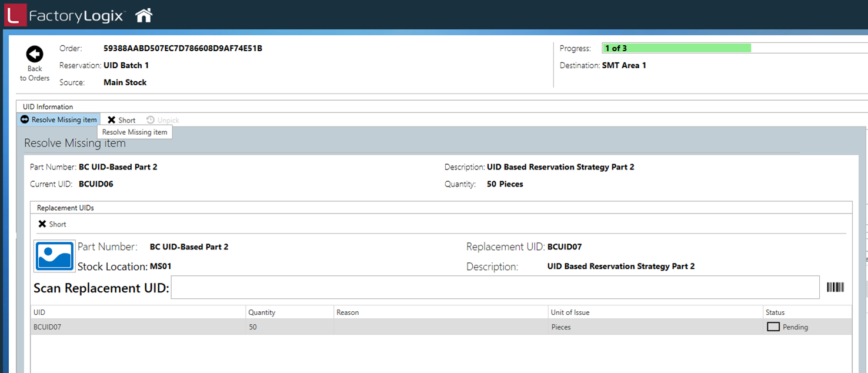Toggle the Pending status checkbox
The image size is (868, 373).
click(773, 327)
